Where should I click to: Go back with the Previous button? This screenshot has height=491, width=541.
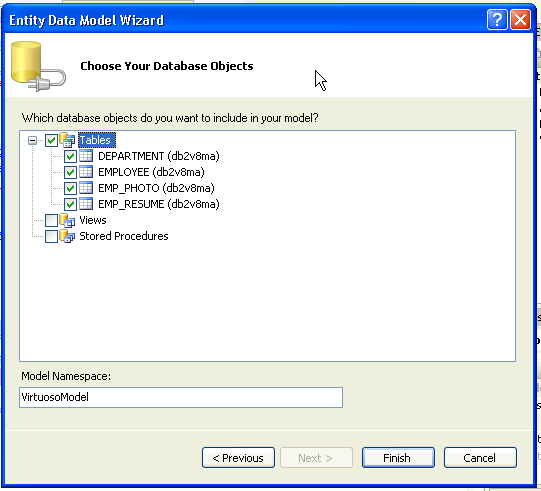[238, 458]
